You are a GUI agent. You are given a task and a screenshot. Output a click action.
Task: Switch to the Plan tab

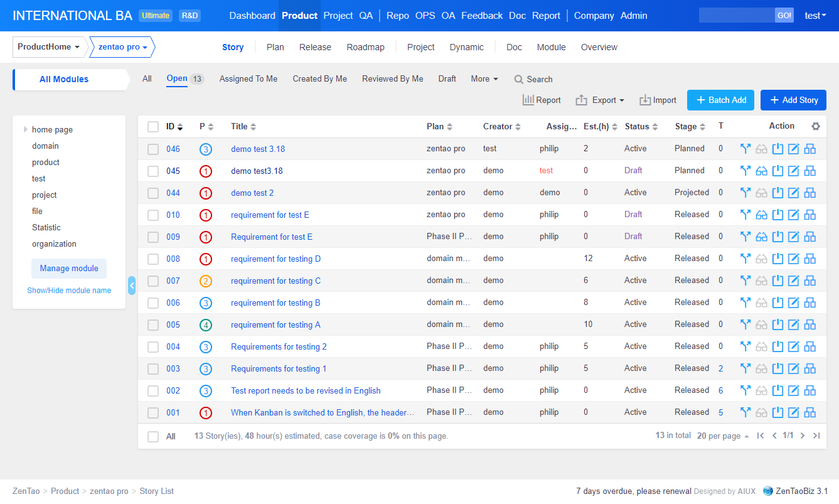point(275,47)
